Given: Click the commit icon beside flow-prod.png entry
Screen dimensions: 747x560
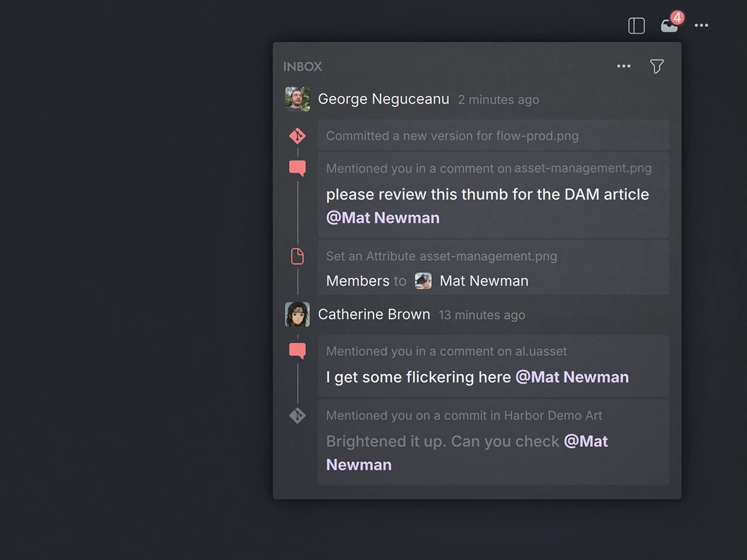Looking at the screenshot, I should click(x=298, y=136).
